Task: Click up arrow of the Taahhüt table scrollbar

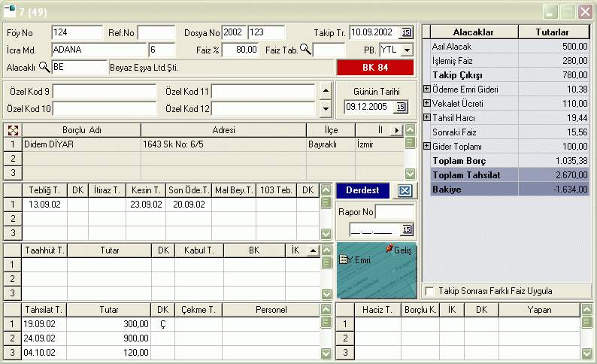Action: pyautogui.click(x=326, y=250)
